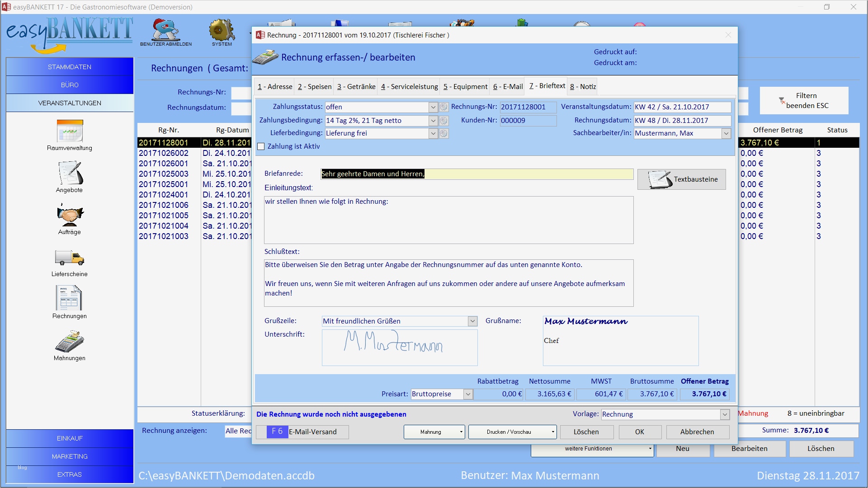The height and width of the screenshot is (488, 868).
Task: Open the Preisart Bruttopreise dropdown
Action: pos(468,394)
